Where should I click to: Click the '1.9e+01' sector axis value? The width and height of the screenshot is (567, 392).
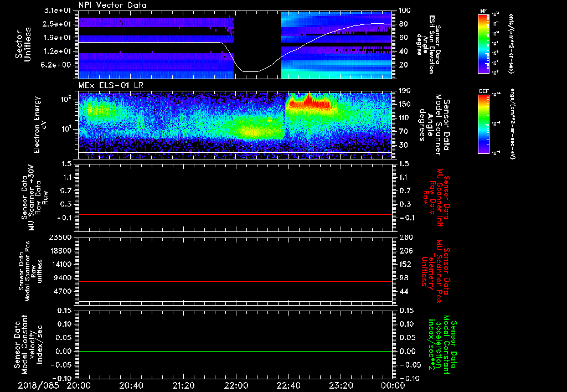58,38
